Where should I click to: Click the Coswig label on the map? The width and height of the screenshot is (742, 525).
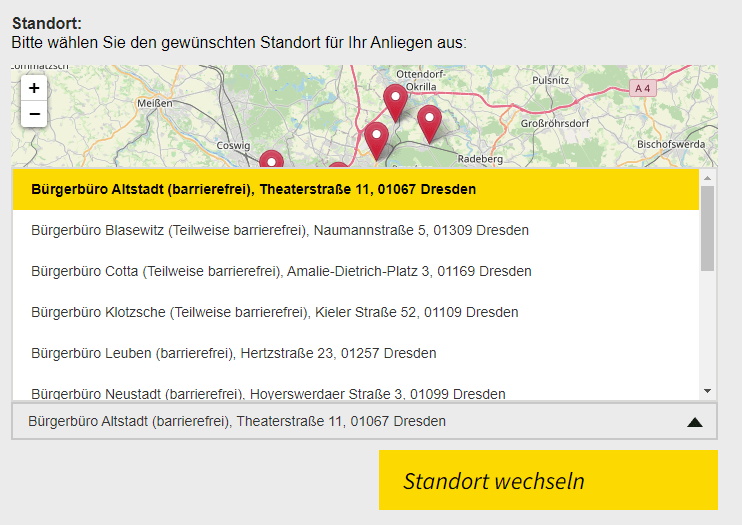point(233,145)
